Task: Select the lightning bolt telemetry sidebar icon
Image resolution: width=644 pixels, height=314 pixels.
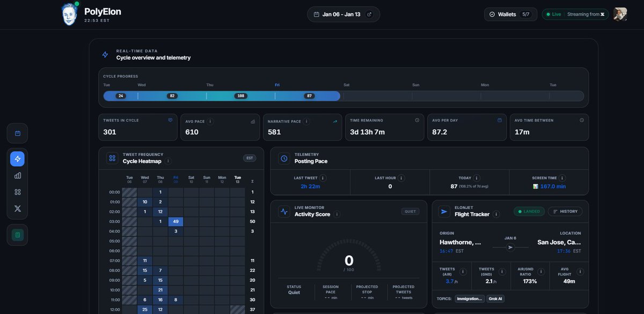Action: (17, 158)
